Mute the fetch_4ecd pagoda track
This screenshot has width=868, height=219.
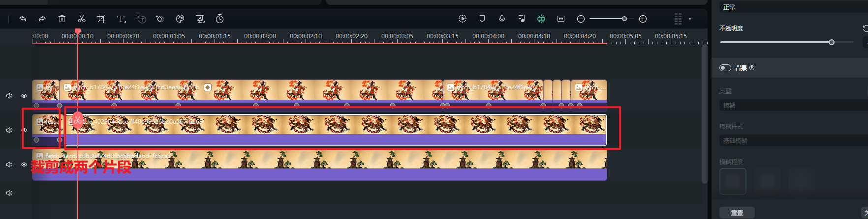[x=9, y=164]
